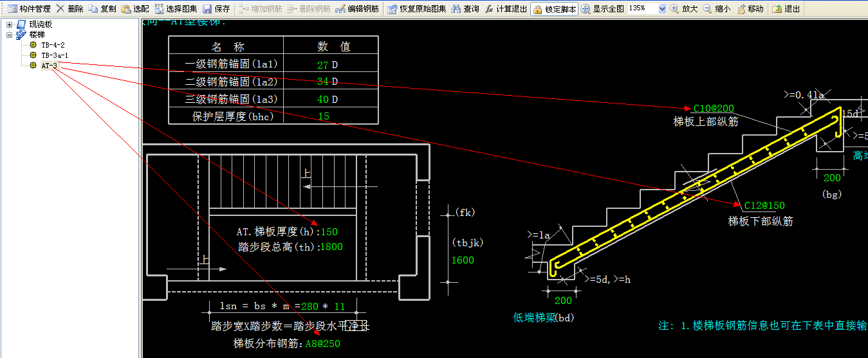Viewport: 868px width, 358px height.
Task: Click the 删除 delete button
Action: click(x=69, y=9)
